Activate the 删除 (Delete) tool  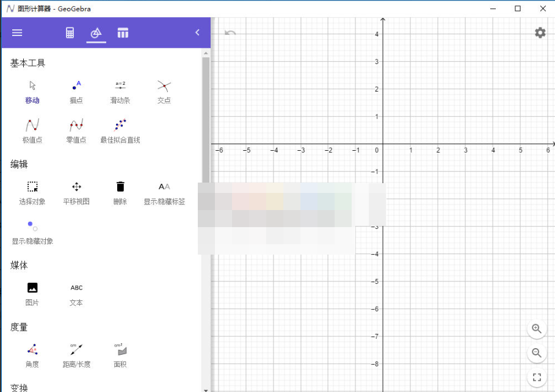(120, 191)
